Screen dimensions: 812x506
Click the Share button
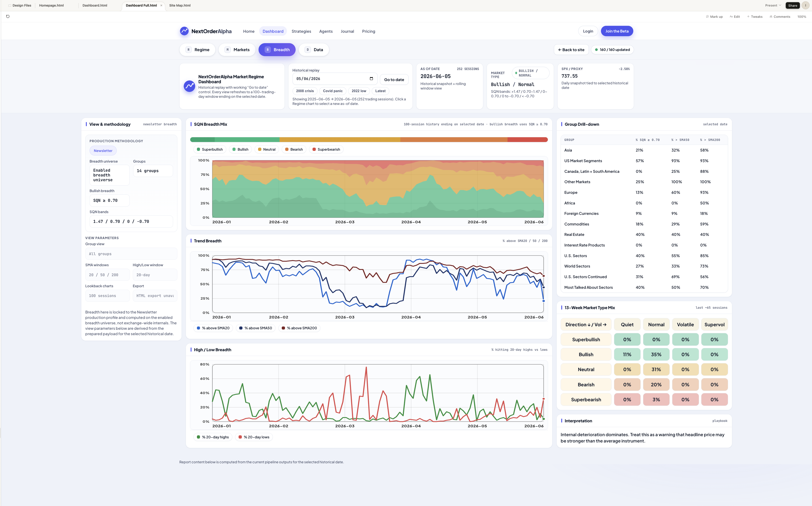792,5
